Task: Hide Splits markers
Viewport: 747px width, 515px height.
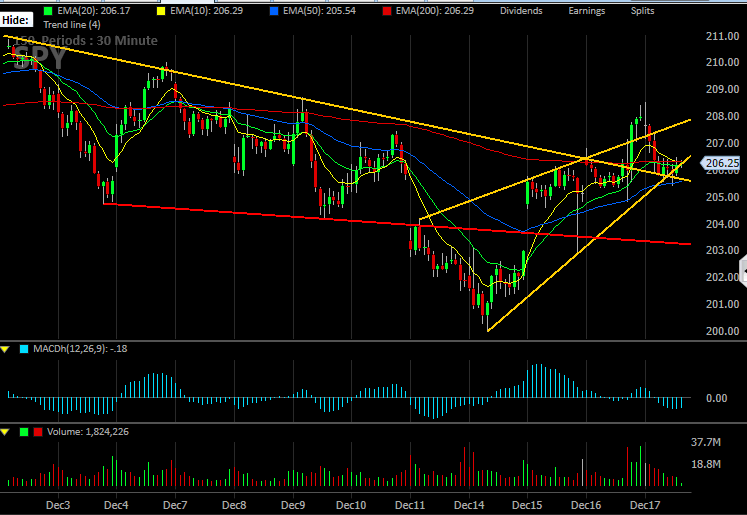Action: click(x=643, y=10)
